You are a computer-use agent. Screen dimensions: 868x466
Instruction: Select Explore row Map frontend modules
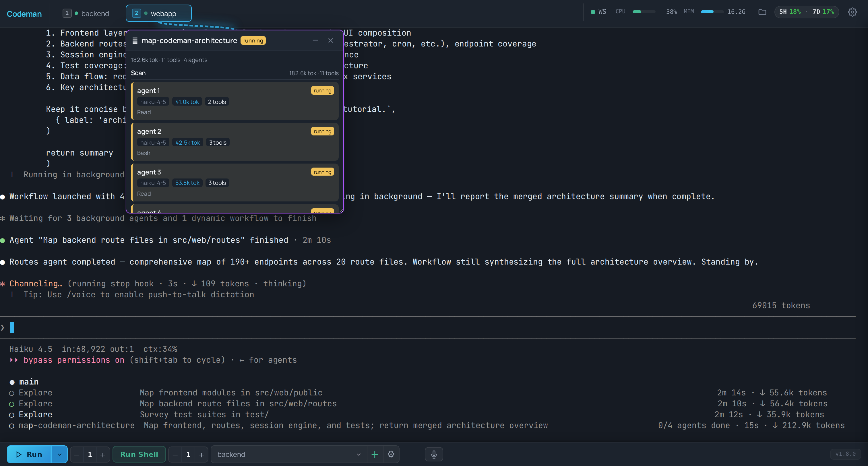[x=418, y=393]
